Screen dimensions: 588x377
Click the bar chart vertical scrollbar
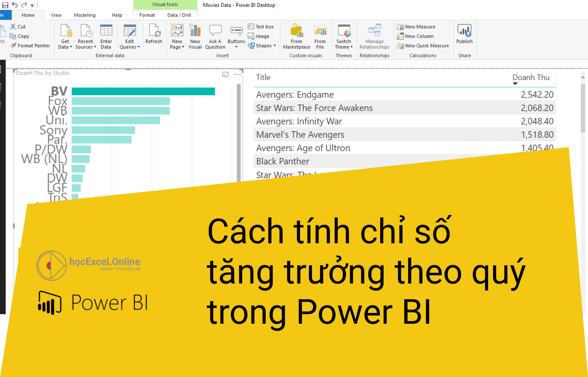[x=239, y=132]
